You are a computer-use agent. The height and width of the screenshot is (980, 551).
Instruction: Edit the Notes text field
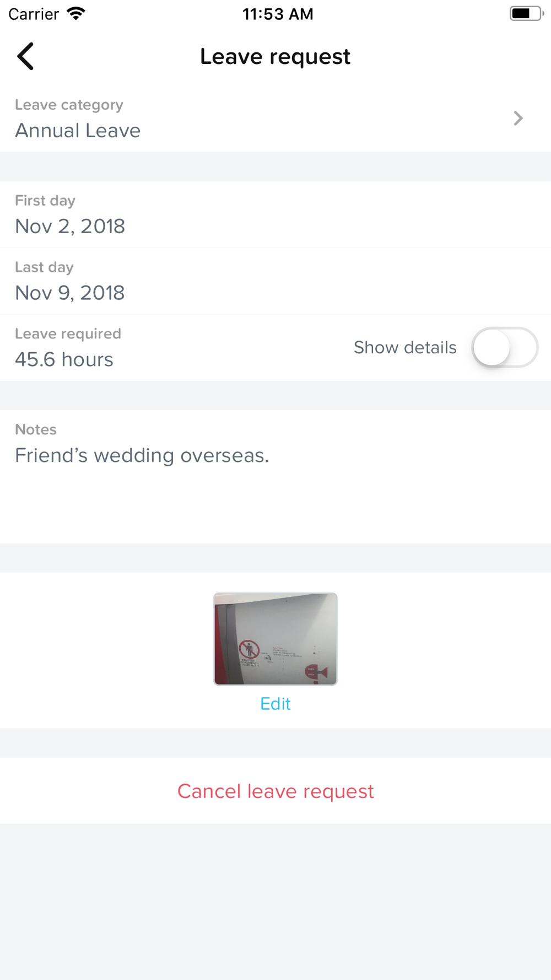(x=275, y=477)
